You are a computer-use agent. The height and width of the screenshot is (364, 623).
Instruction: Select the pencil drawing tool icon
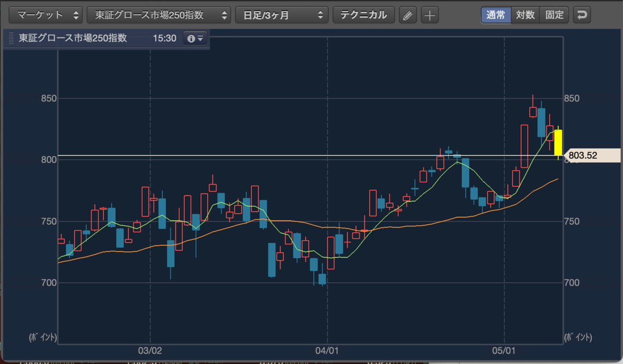click(x=408, y=15)
